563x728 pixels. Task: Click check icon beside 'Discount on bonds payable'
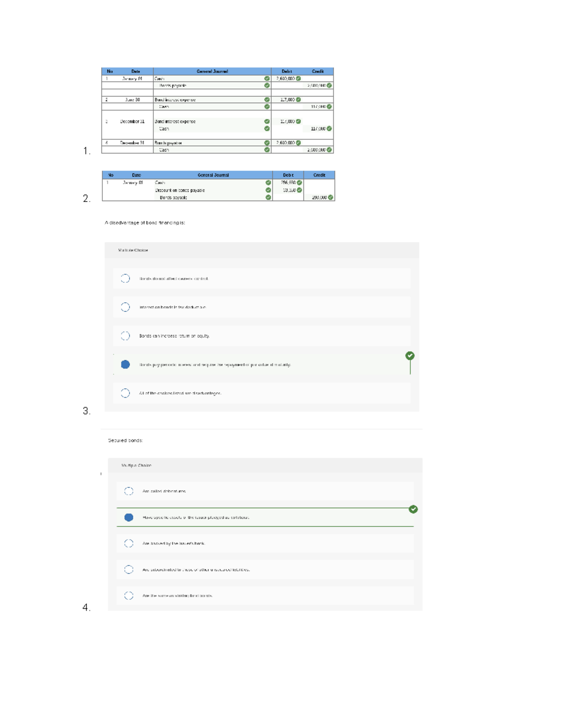coord(268,190)
